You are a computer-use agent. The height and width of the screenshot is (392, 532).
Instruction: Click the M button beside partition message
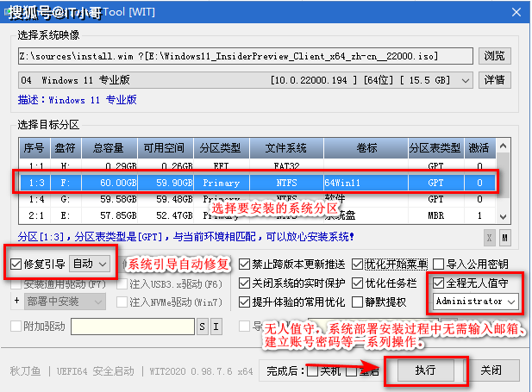pos(505,238)
